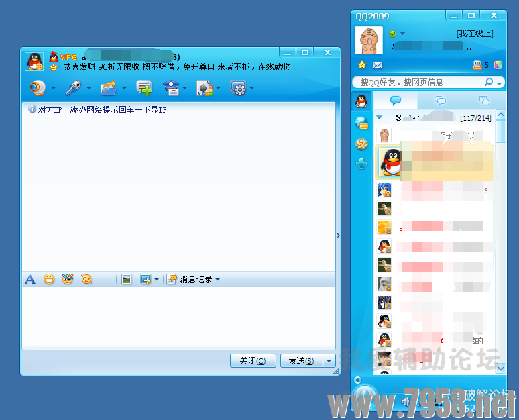
Task: Click the contact list scroll down arrow
Action: pos(501,368)
